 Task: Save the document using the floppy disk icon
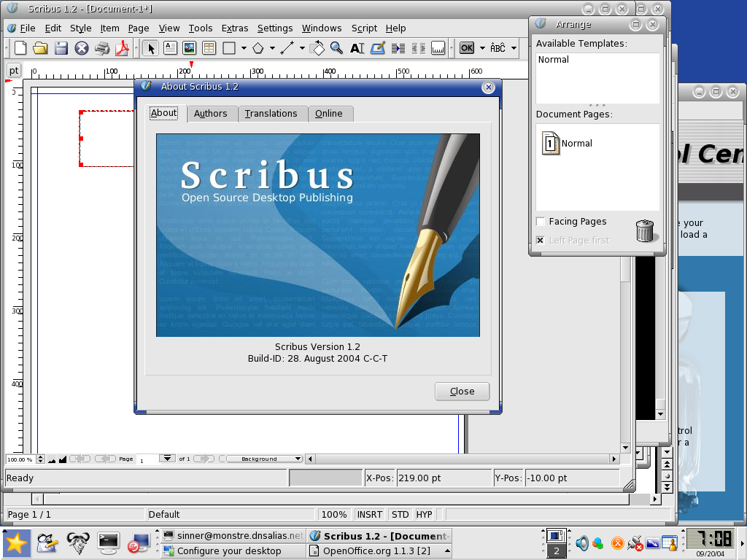point(61,48)
